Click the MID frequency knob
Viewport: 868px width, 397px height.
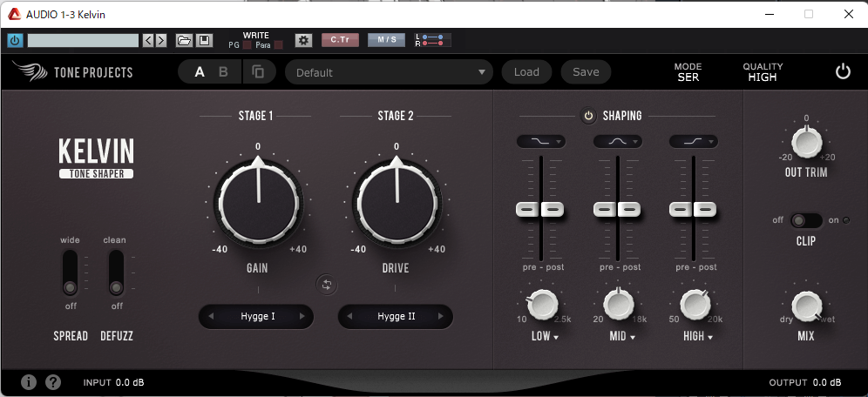coord(618,304)
